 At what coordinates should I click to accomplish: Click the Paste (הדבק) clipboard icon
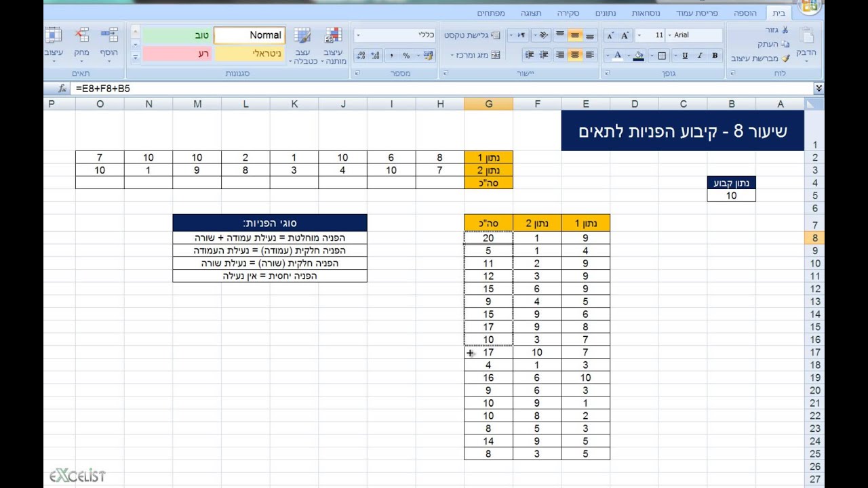[806, 35]
